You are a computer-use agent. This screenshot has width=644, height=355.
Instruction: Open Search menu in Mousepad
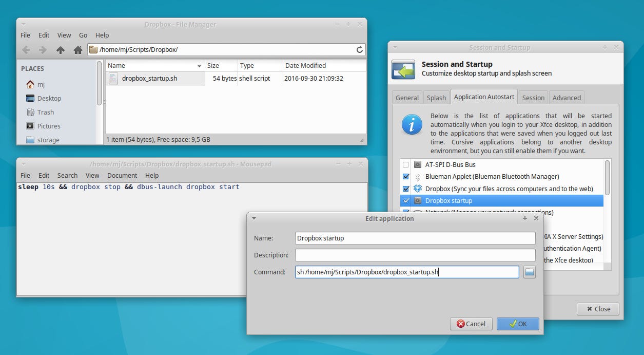tap(67, 175)
